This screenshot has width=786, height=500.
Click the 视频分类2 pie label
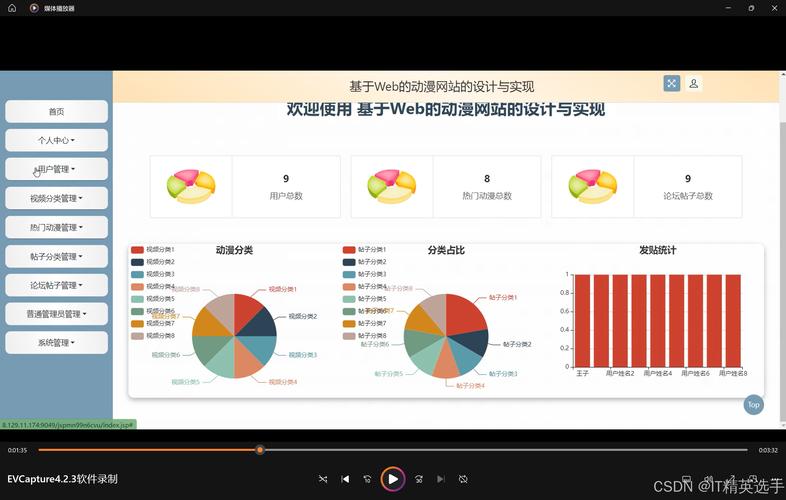coord(303,316)
